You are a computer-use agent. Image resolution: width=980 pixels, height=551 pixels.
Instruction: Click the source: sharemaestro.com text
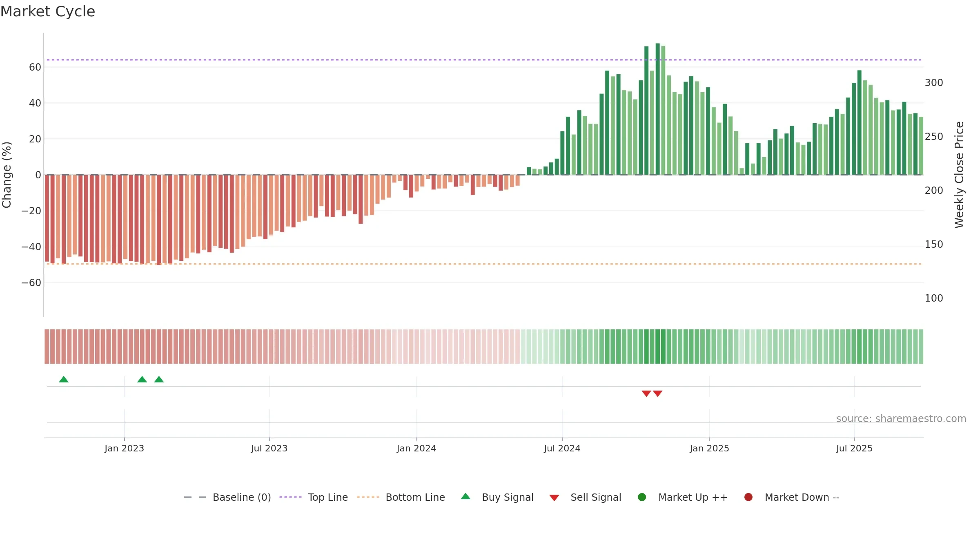(901, 419)
